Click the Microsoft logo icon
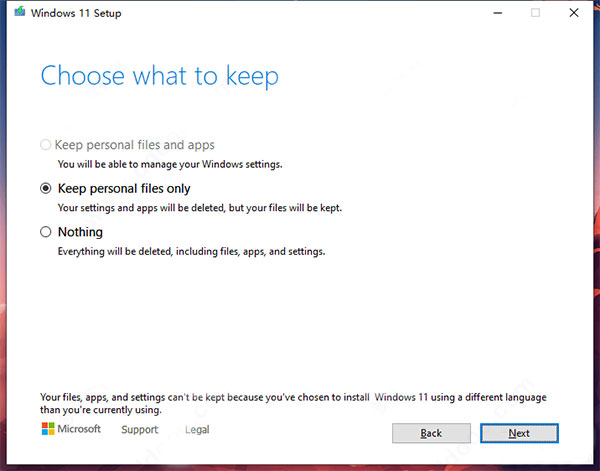Image resolution: width=600 pixels, height=471 pixels. pyautogui.click(x=48, y=429)
